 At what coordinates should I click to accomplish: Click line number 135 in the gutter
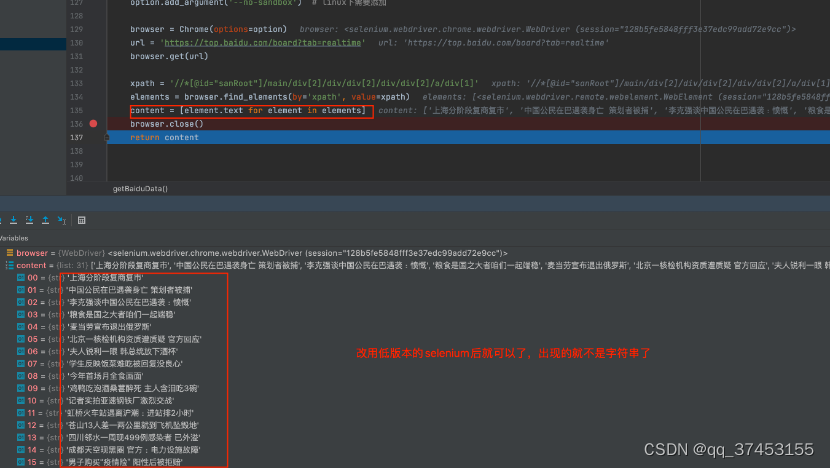(76, 110)
